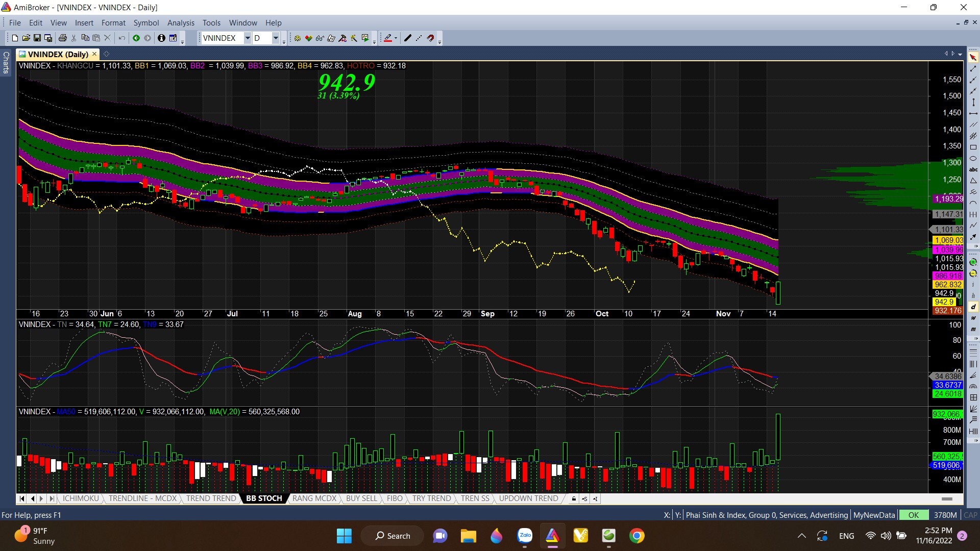Click the Open folder icon
Viewport: 980px width, 551px height.
point(26,38)
